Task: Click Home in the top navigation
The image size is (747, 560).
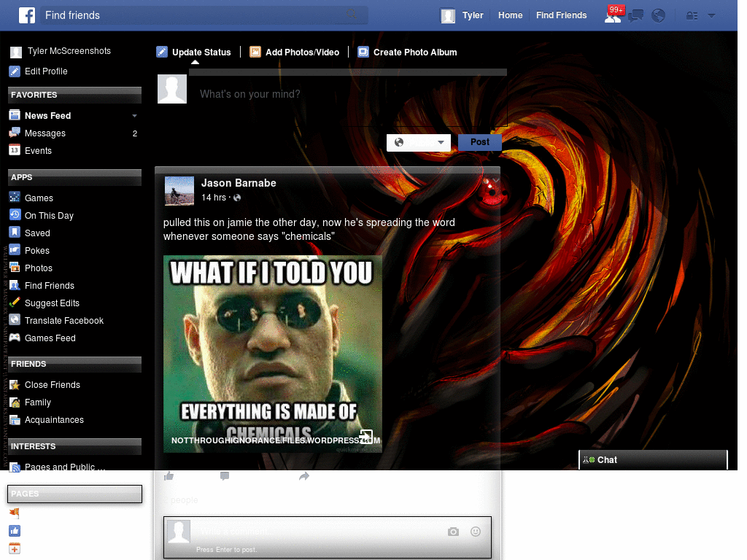Action: [x=510, y=15]
